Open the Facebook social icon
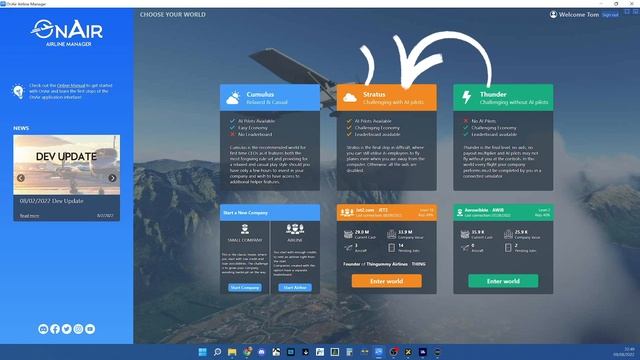The image size is (640, 360). pos(55,329)
